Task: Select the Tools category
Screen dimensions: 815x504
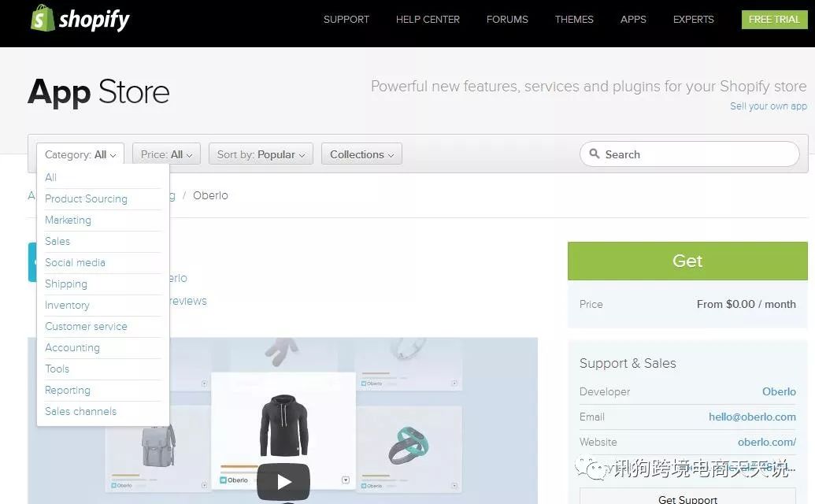Action: pyautogui.click(x=57, y=369)
